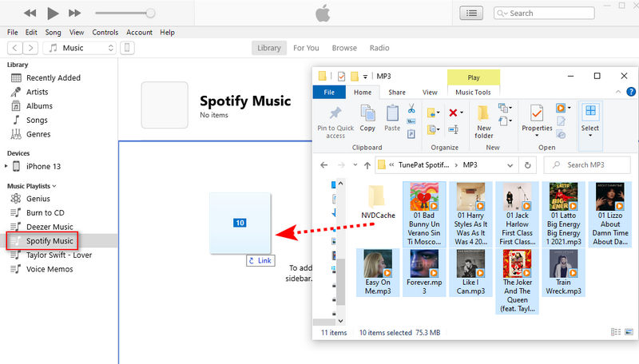This screenshot has width=639, height=364.
Task: Click the device icon button in iTunes
Action: [x=127, y=48]
